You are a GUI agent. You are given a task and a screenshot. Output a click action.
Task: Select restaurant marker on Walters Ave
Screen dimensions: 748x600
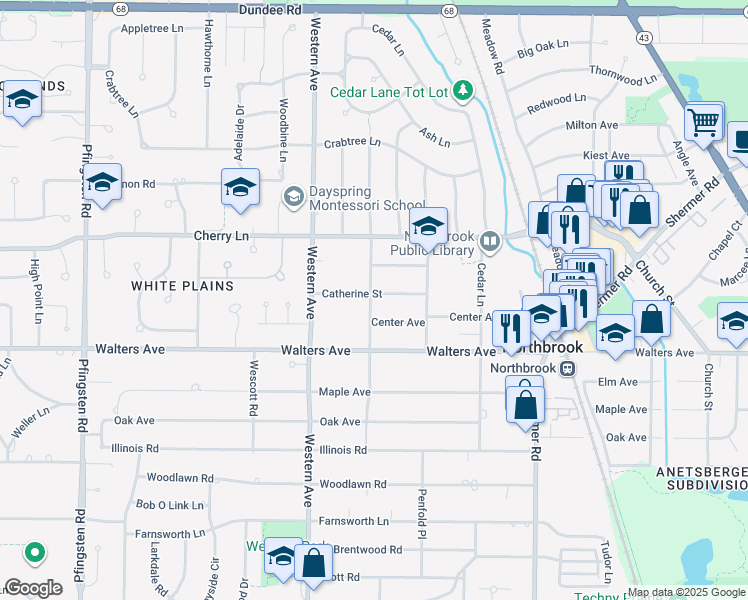(x=511, y=330)
